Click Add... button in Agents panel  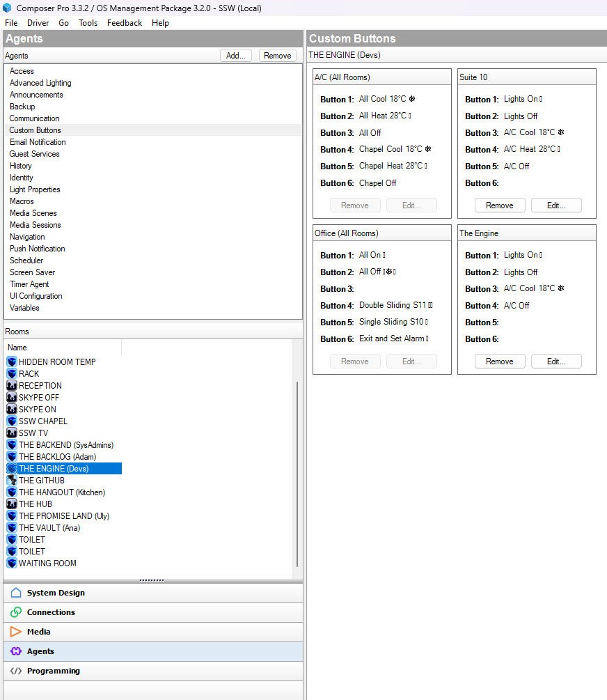(236, 56)
